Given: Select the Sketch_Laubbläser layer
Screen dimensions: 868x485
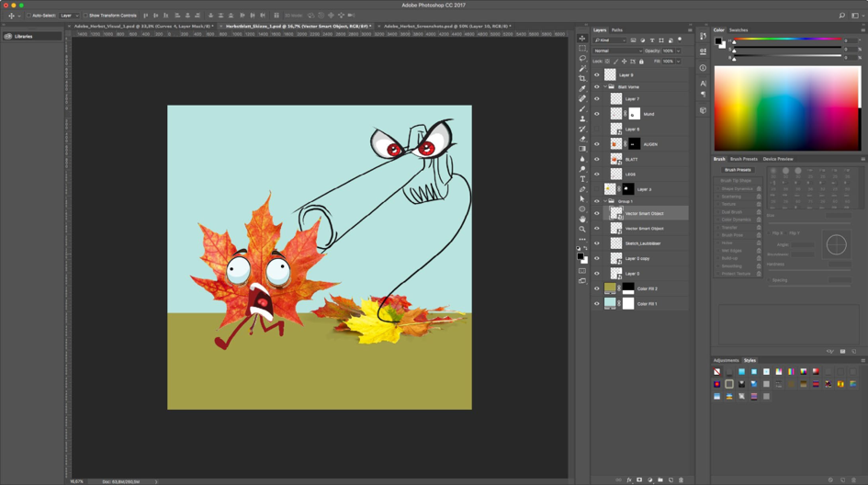Looking at the screenshot, I should [643, 243].
